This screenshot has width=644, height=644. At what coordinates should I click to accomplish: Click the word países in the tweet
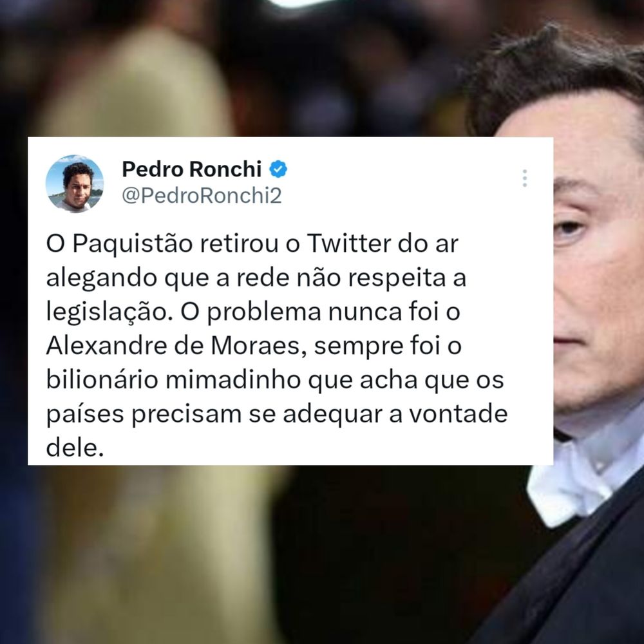click(x=84, y=415)
